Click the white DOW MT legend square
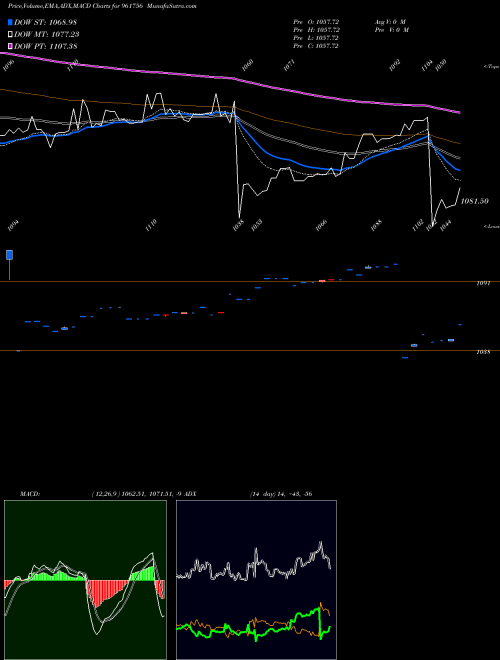The width and height of the screenshot is (500, 660). 10,34
